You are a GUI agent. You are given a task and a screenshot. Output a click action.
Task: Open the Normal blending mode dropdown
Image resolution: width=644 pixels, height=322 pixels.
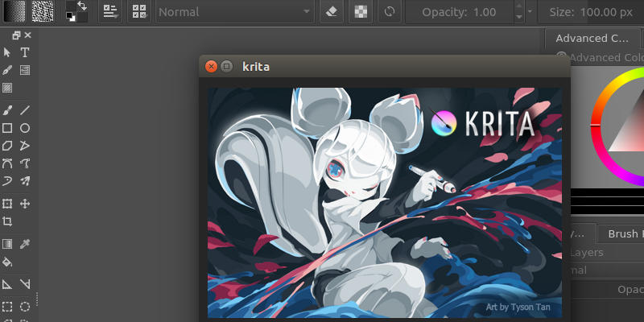(x=234, y=12)
